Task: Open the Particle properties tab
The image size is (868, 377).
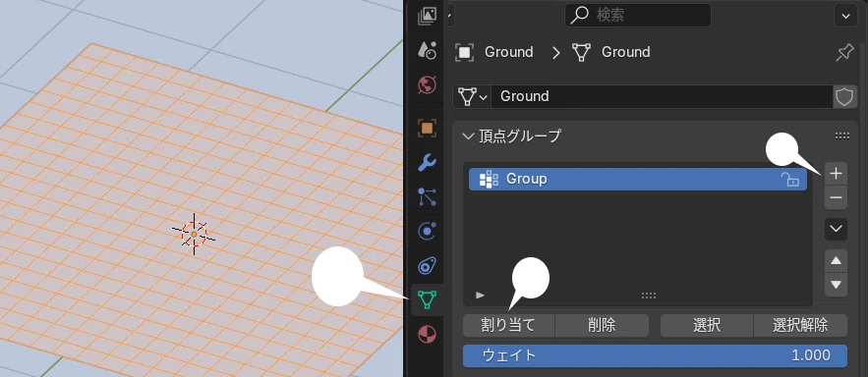Action: 427,196
